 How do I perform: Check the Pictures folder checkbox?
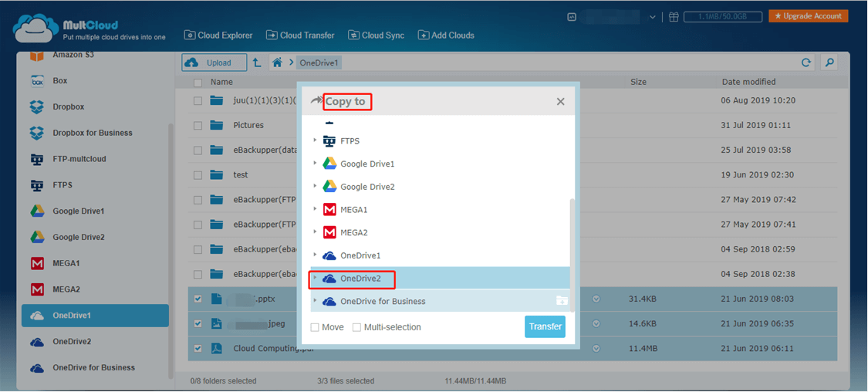pos(198,126)
